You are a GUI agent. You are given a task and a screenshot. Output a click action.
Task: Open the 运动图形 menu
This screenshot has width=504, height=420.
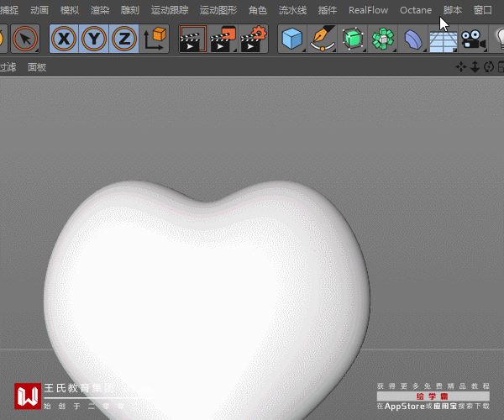tap(218, 10)
